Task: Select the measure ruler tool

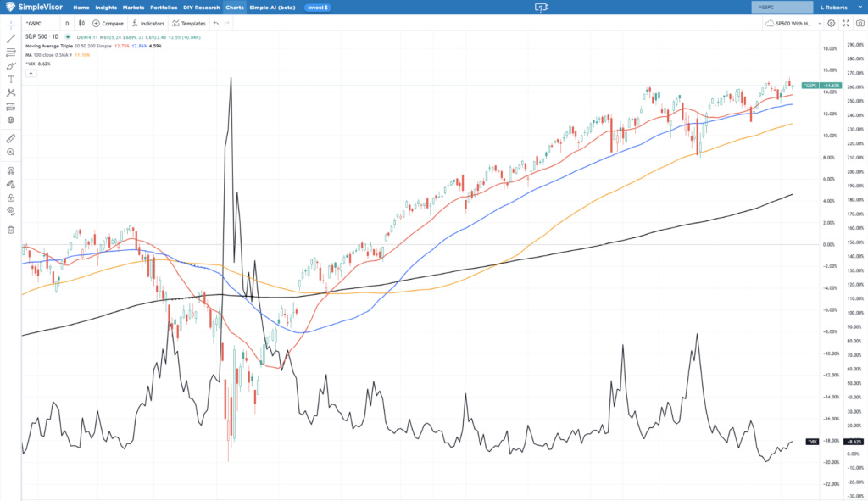Action: click(x=10, y=137)
